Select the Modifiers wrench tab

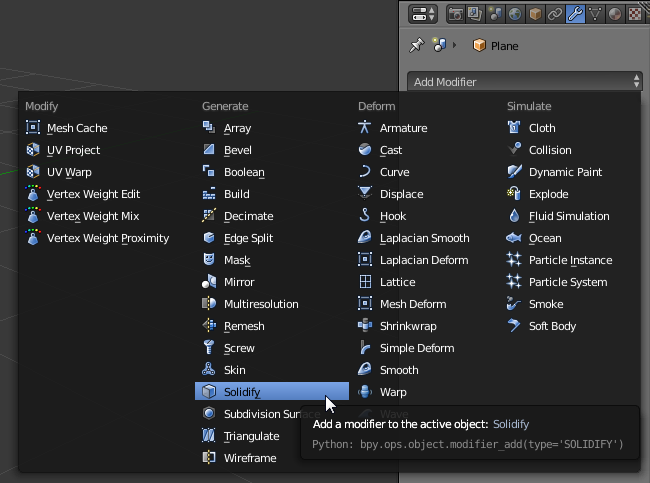tap(575, 14)
